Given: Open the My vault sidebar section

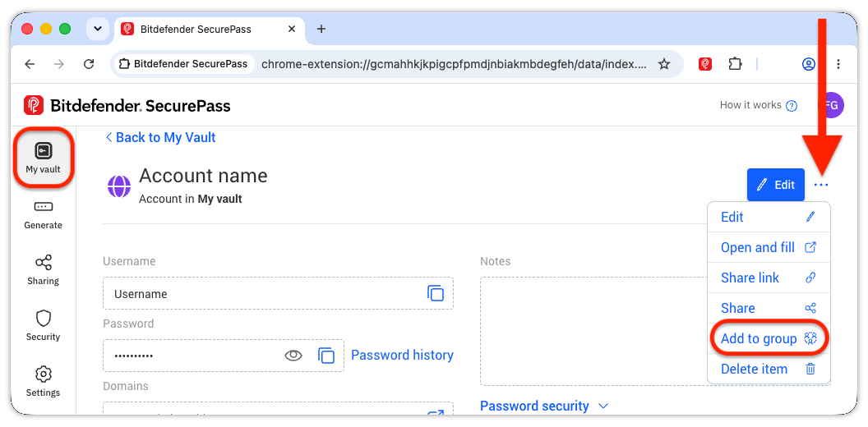Looking at the screenshot, I should tap(44, 158).
